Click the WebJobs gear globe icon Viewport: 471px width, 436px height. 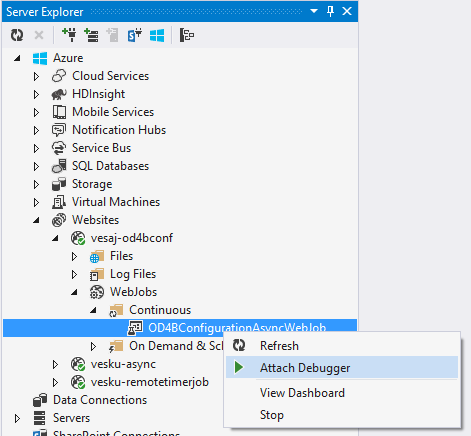click(x=97, y=292)
